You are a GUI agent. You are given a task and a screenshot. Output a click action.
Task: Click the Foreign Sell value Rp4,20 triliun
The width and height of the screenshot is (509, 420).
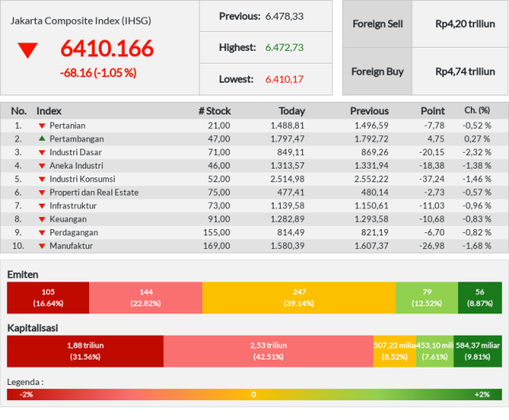coord(465,24)
